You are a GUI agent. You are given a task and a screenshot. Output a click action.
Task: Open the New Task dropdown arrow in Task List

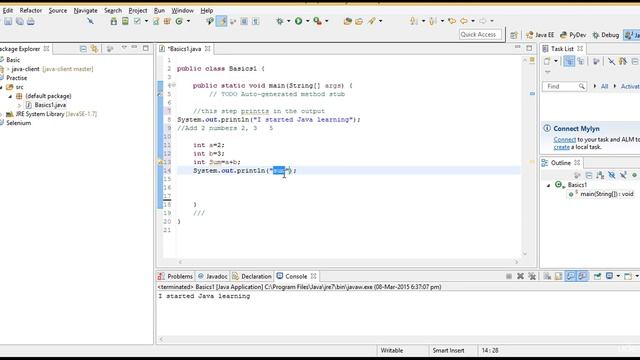click(x=556, y=62)
